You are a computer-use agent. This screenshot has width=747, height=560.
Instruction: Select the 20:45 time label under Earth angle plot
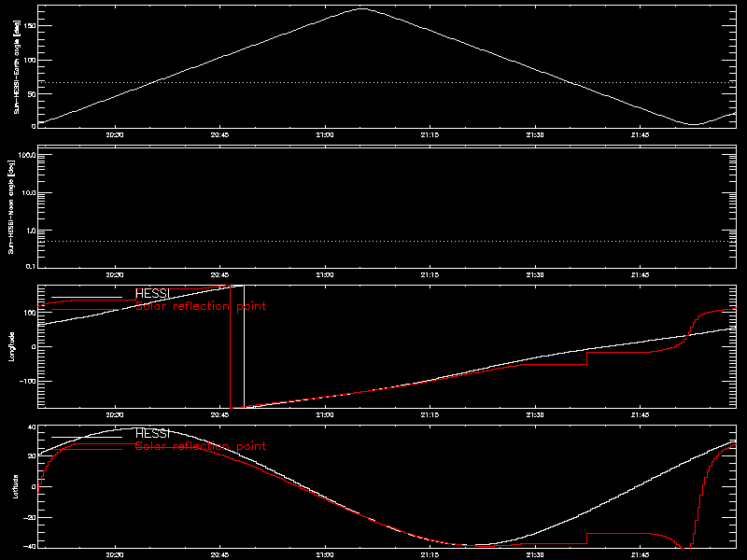[219, 135]
